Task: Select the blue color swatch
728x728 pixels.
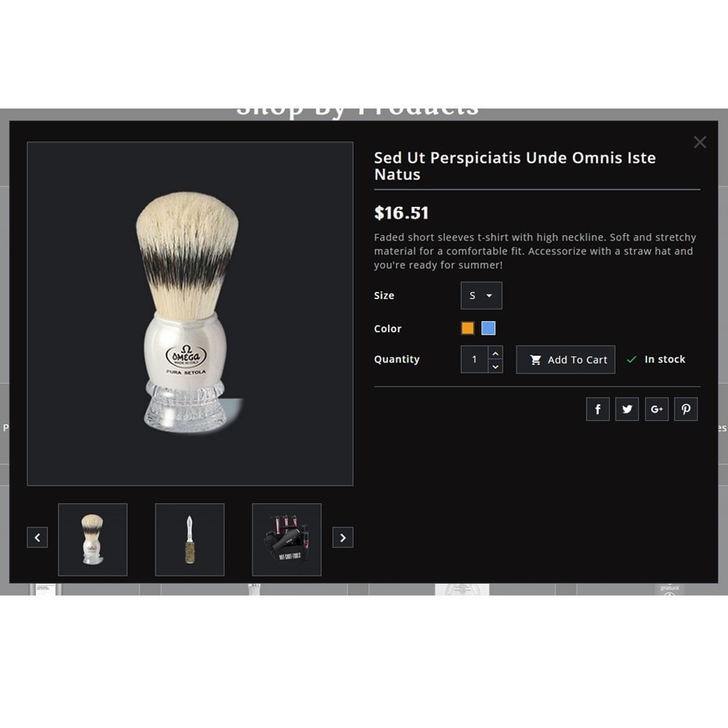Action: click(488, 328)
